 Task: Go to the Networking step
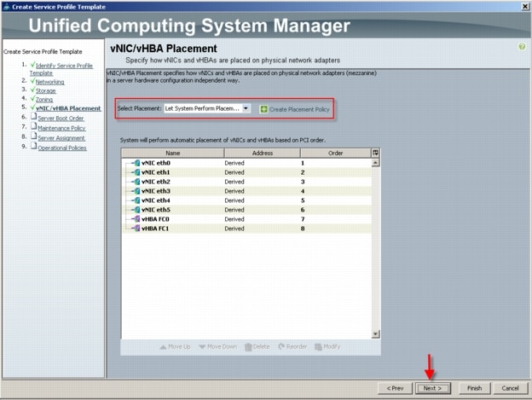[x=49, y=82]
